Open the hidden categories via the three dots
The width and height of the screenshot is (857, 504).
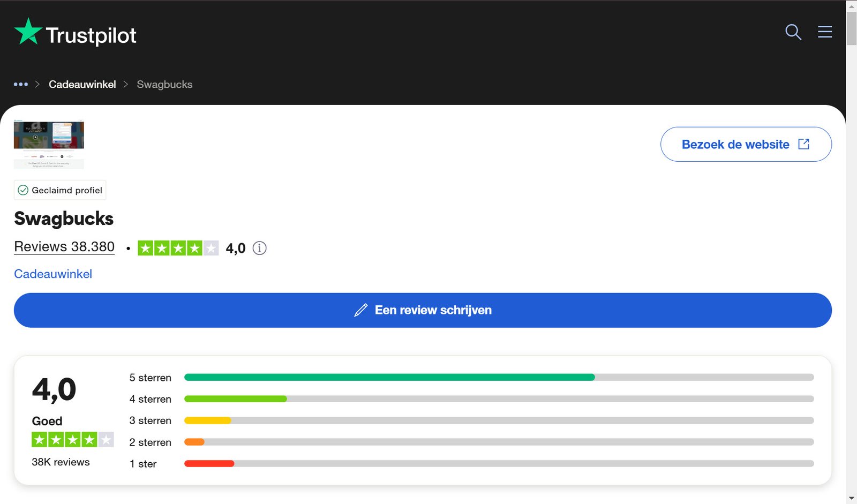[20, 84]
